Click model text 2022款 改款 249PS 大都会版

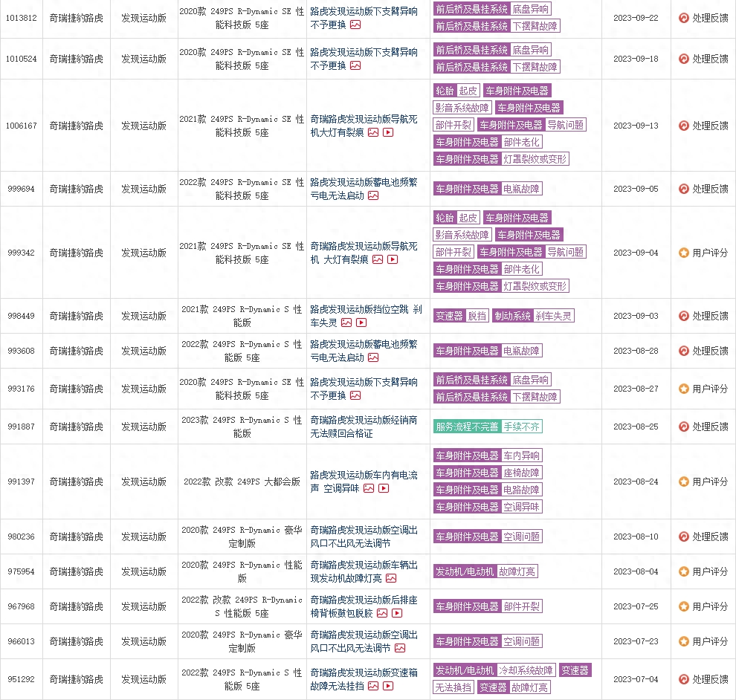(242, 482)
